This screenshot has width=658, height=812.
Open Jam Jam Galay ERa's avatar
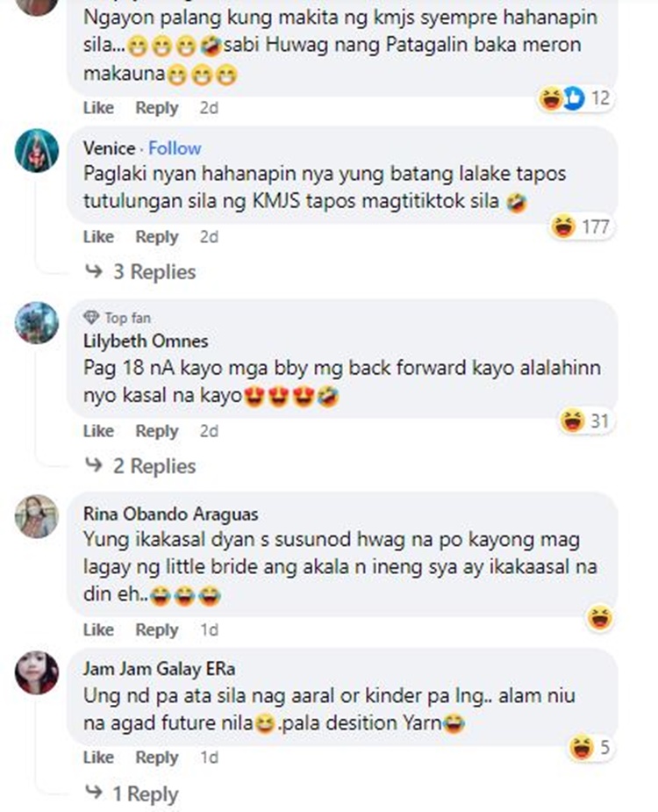[36, 672]
